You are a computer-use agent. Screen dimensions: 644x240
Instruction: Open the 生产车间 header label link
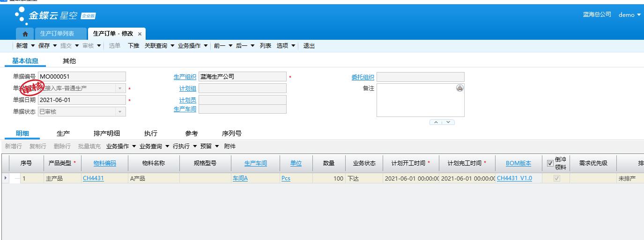(185, 109)
